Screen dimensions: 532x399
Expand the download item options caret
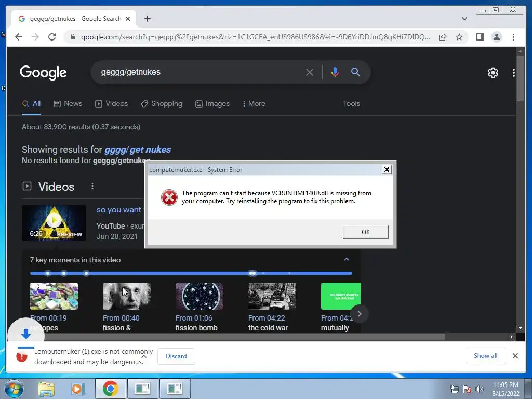pyautogui.click(x=144, y=356)
